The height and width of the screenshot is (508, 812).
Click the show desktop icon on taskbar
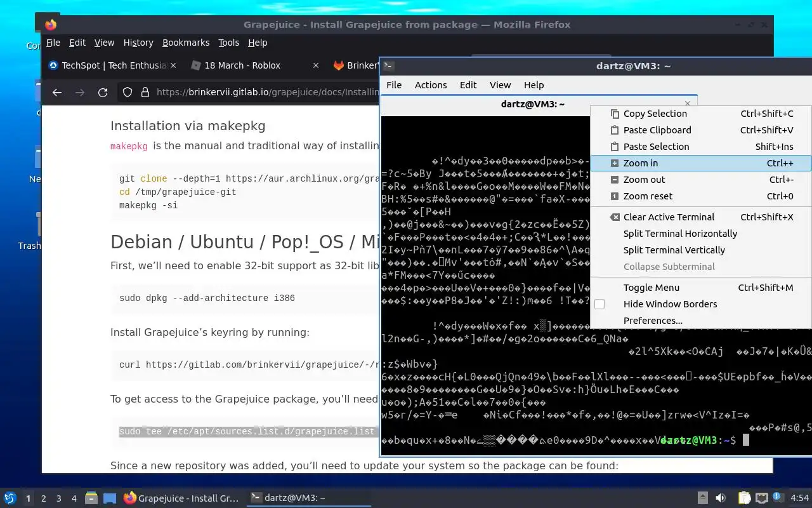(110, 498)
